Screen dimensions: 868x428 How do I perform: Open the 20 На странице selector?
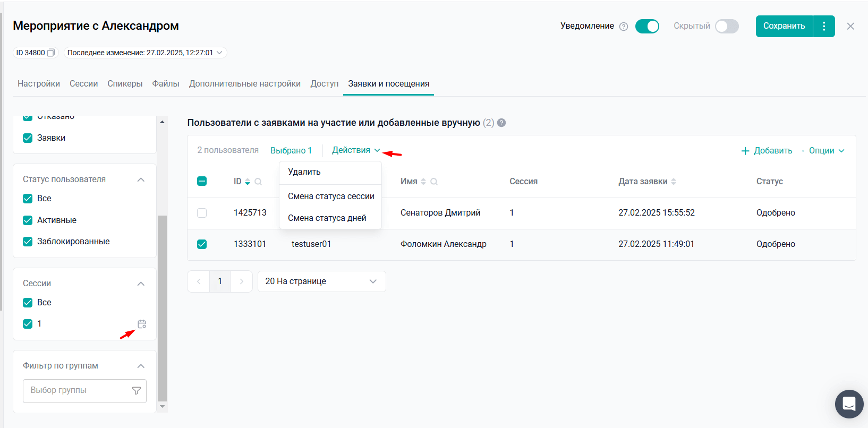pos(321,281)
